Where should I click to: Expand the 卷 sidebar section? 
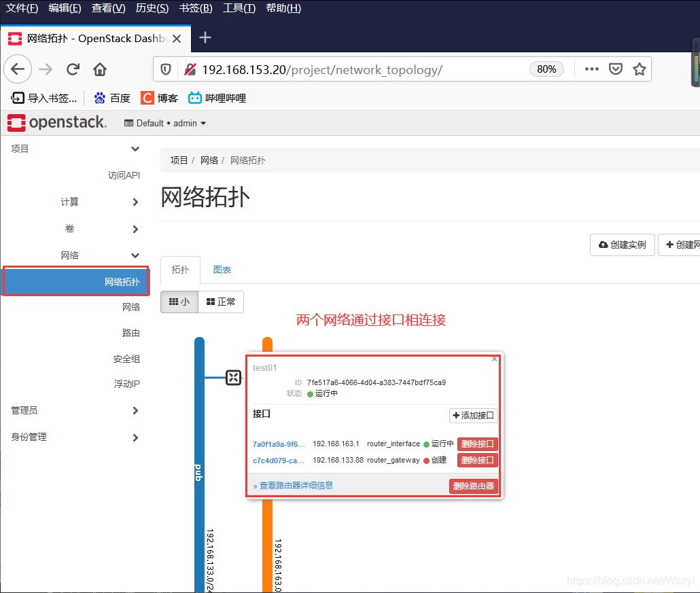[x=75, y=229]
